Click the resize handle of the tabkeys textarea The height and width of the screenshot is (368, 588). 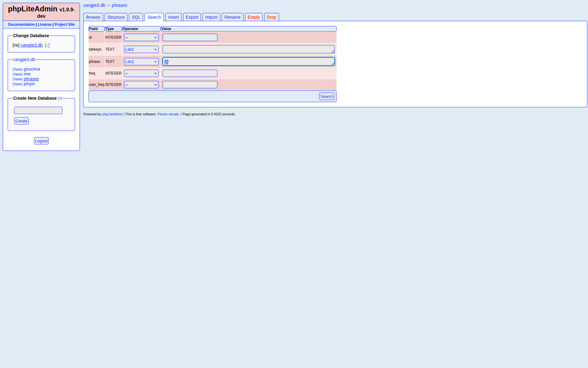(x=333, y=51)
